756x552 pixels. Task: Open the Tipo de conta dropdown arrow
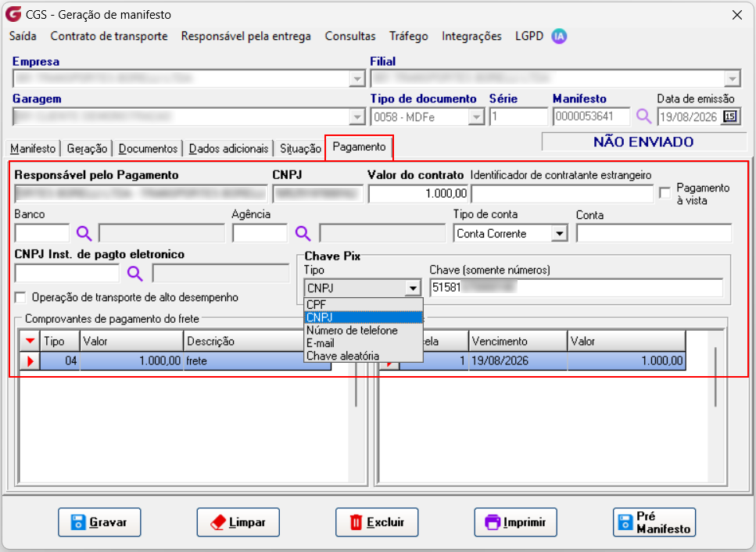point(559,234)
